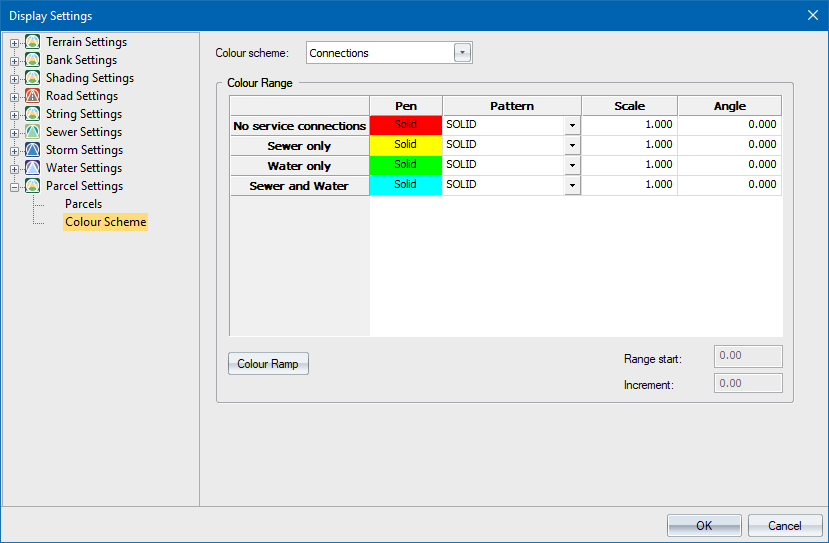Screen dimensions: 829x543
Task: Expand the Terrain Settings node
Action: point(15,43)
